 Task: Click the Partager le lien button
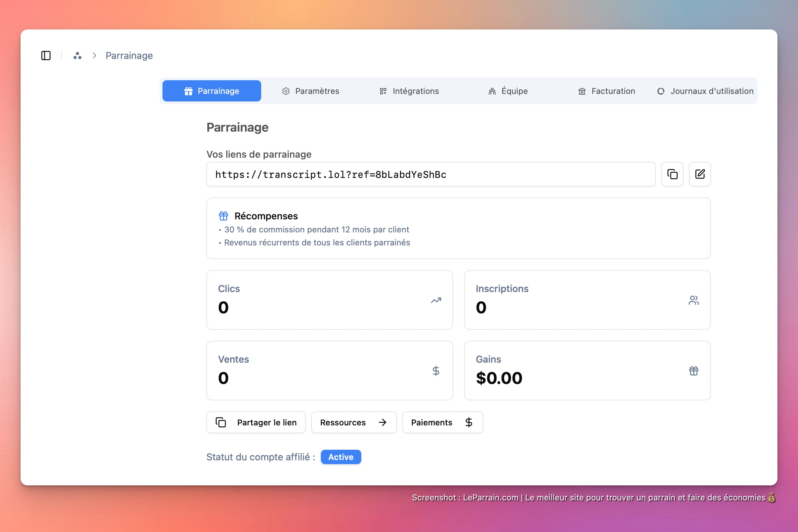pyautogui.click(x=256, y=422)
